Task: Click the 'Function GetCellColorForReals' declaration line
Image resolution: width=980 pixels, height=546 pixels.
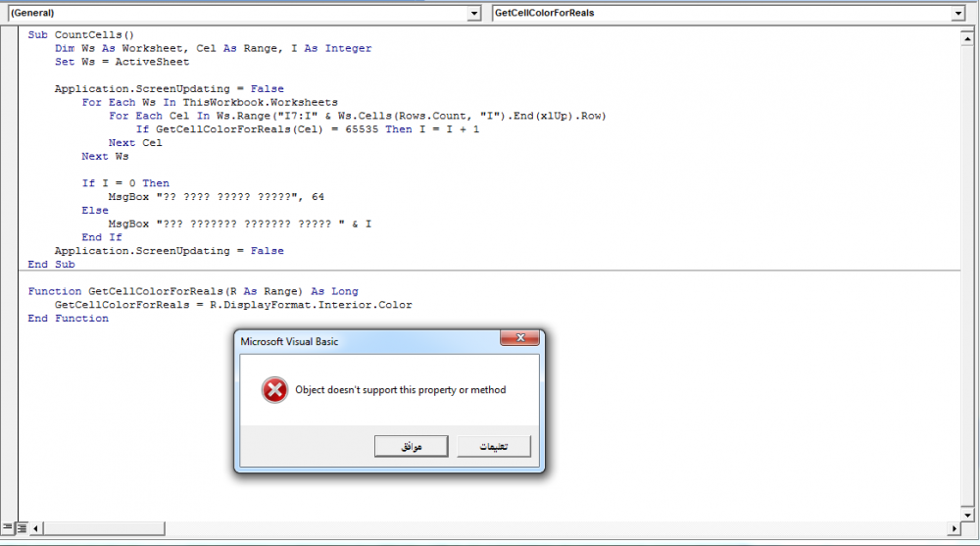Action: [x=193, y=291]
